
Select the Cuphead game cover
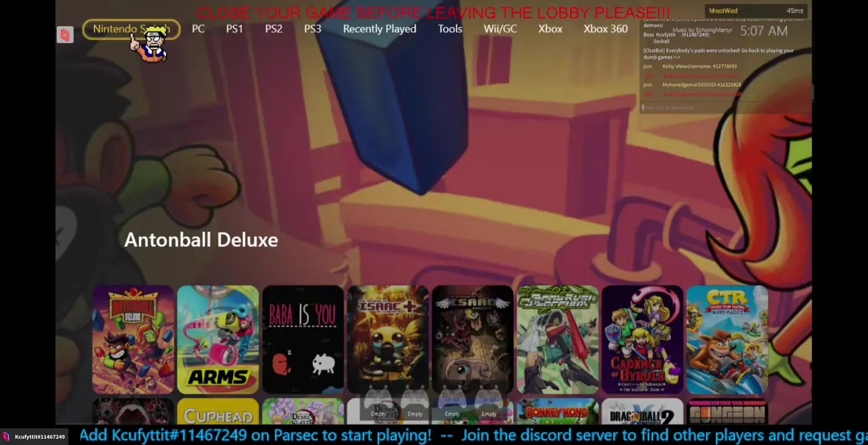click(x=218, y=412)
